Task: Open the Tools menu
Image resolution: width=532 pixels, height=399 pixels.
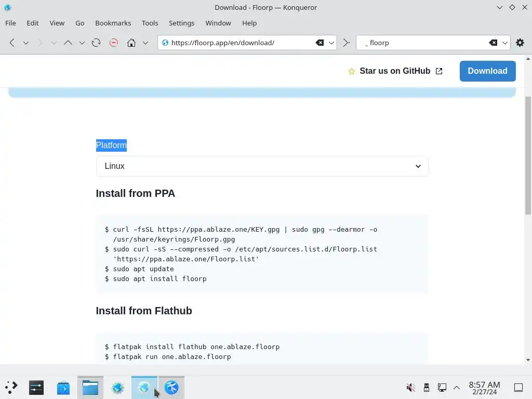Action: pyautogui.click(x=150, y=23)
